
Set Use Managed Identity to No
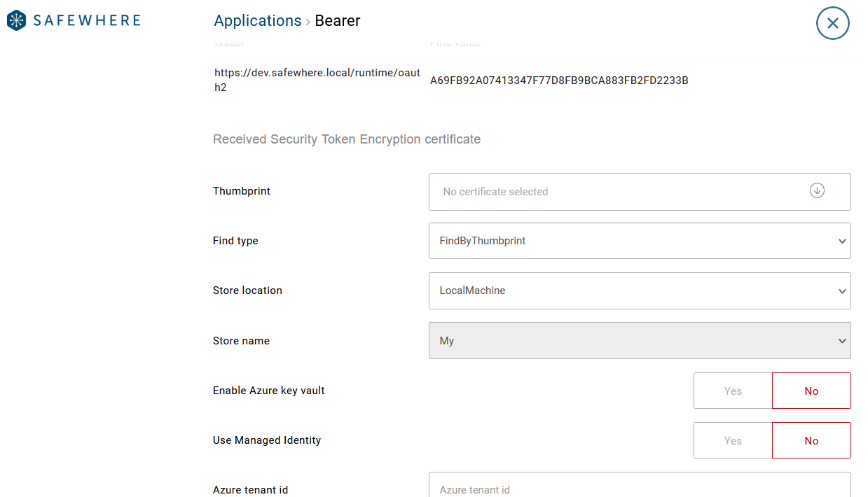[x=811, y=440]
